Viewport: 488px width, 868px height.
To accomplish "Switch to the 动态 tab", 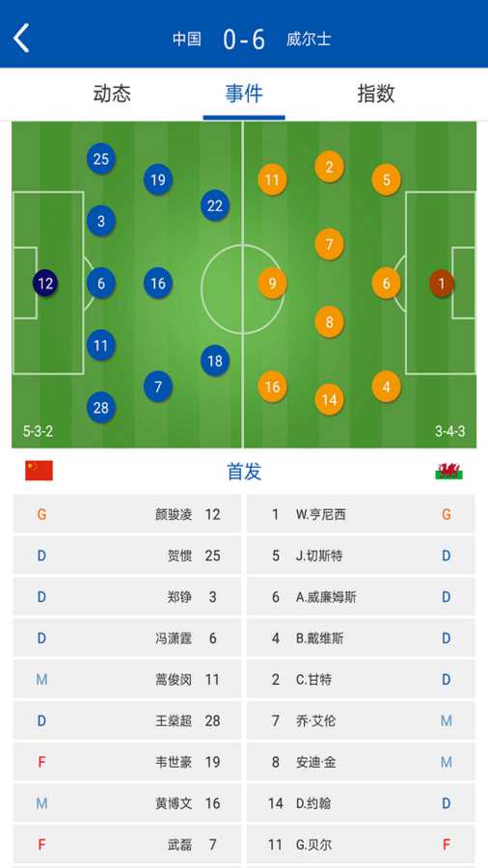I will pyautogui.click(x=112, y=93).
